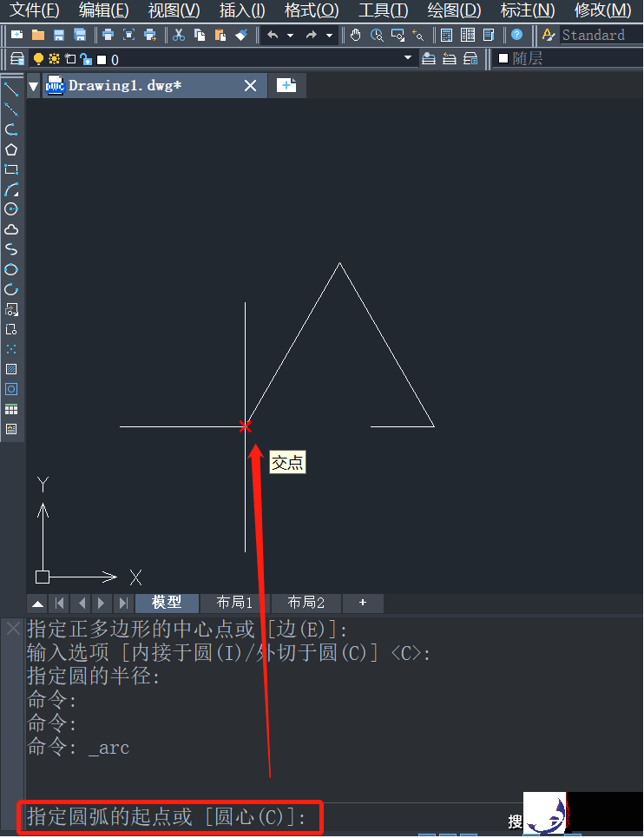Select the Construction line tool
The image size is (644, 838).
point(11,109)
